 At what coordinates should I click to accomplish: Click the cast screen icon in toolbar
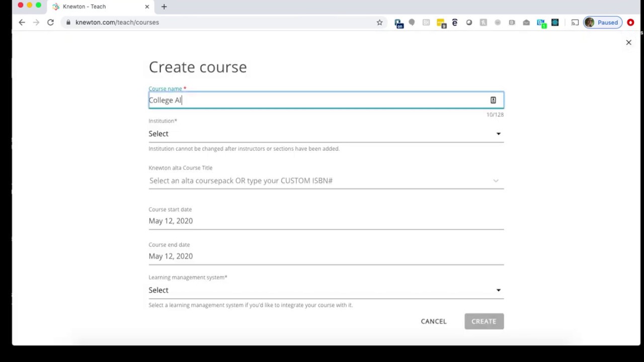coord(575,22)
